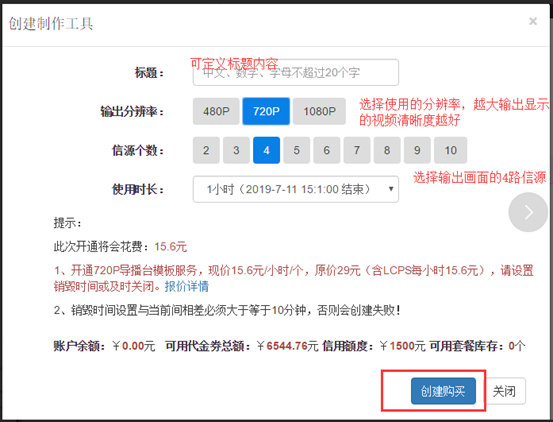The width and height of the screenshot is (553, 422).
Task: Select 480P output resolution
Action: click(216, 111)
